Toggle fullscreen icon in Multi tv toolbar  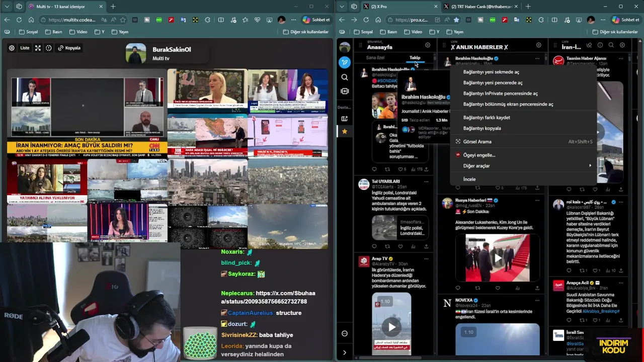pos(38,48)
